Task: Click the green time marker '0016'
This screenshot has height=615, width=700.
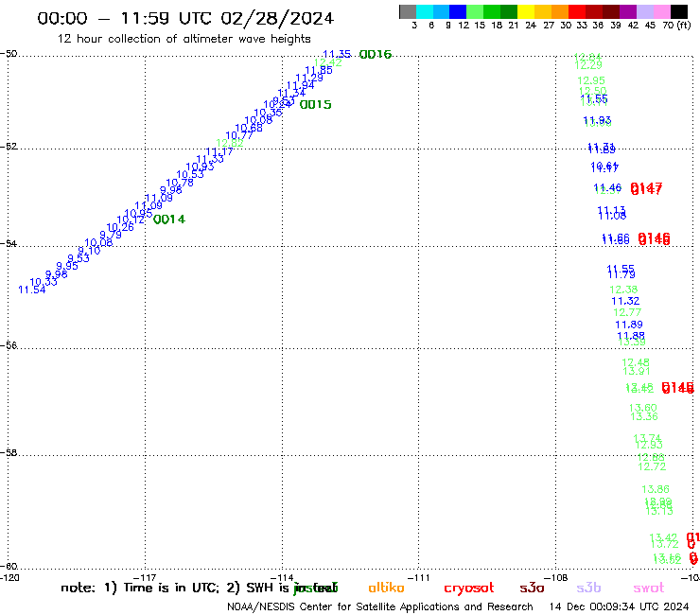Action: (375, 55)
